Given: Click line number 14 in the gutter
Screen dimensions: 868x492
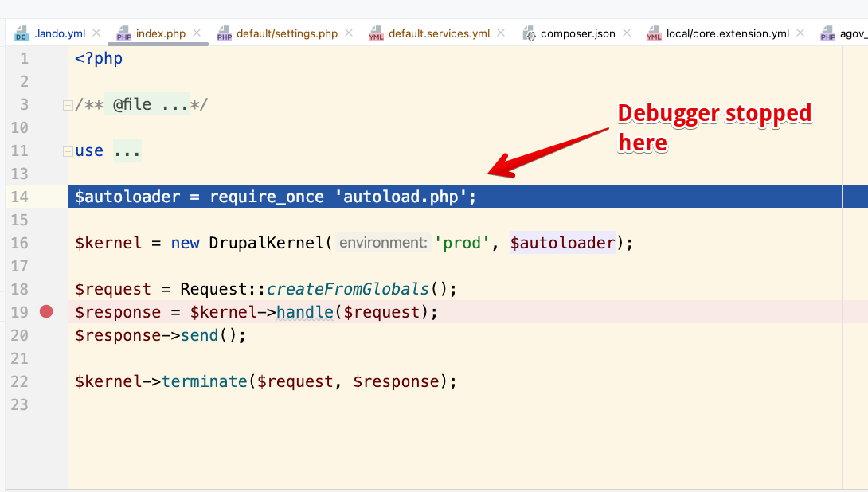Looking at the screenshot, I should pos(19,197).
